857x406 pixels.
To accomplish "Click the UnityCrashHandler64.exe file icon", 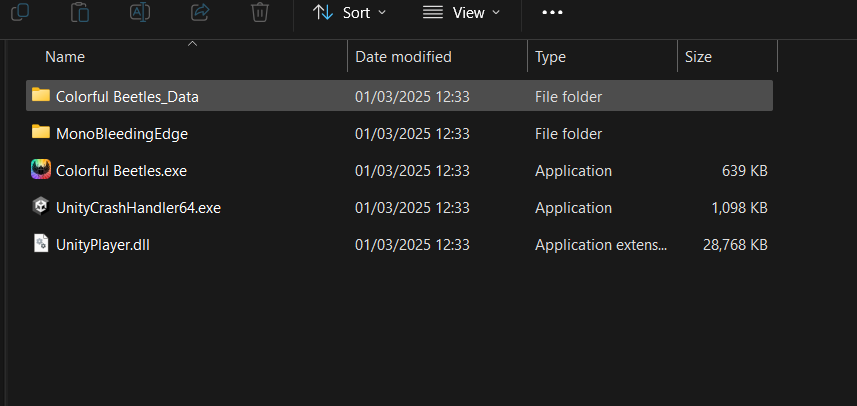I will (x=41, y=207).
